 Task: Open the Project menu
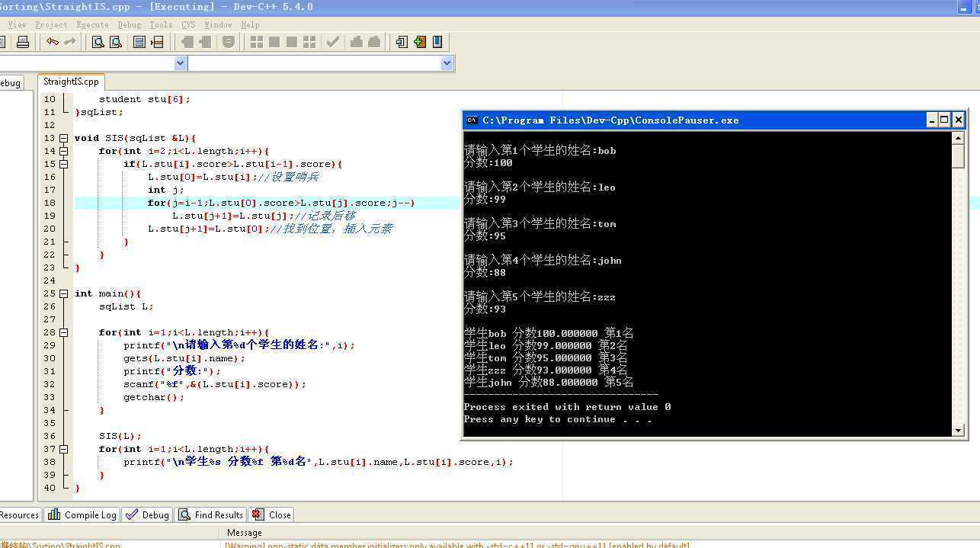(x=51, y=24)
